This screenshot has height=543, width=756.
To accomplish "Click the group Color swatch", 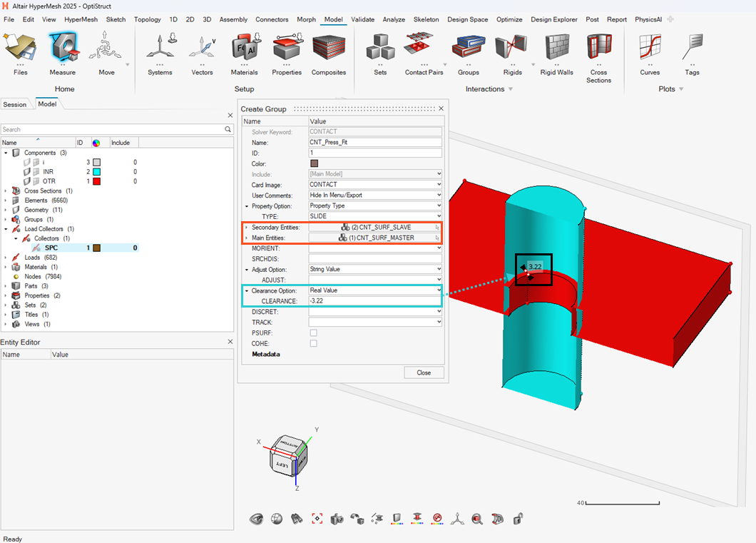I will pos(315,163).
